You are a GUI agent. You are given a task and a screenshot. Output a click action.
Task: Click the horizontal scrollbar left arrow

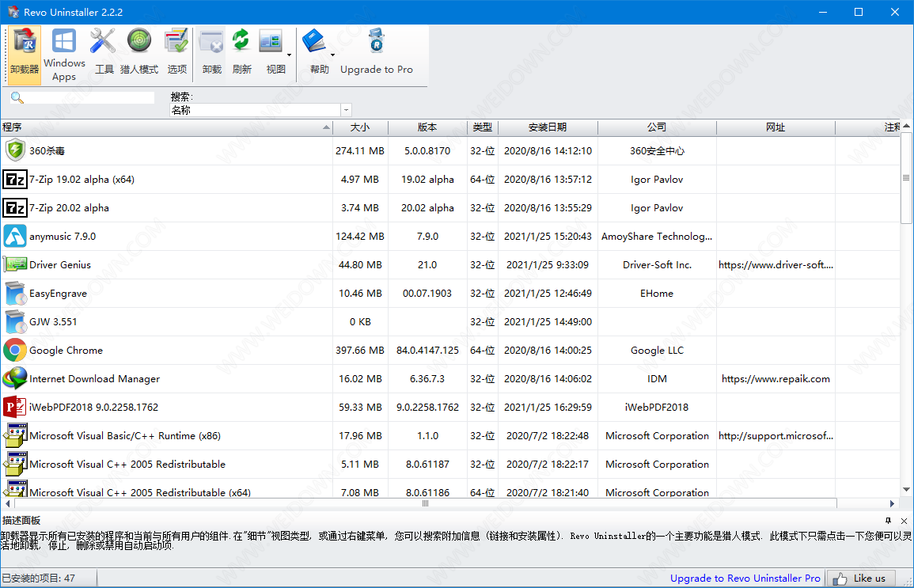8,503
